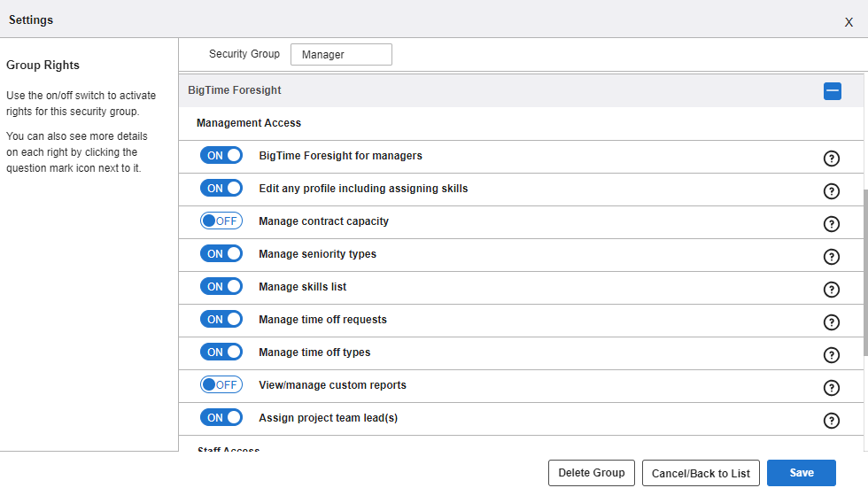Click help icon for Assign project team lead(s)

point(831,421)
